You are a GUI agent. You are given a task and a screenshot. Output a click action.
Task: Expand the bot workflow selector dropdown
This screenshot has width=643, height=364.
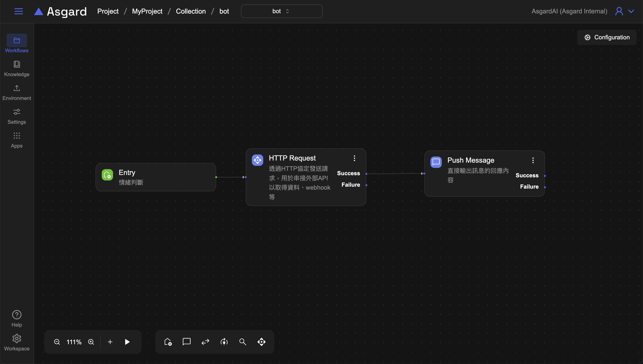[x=282, y=11]
